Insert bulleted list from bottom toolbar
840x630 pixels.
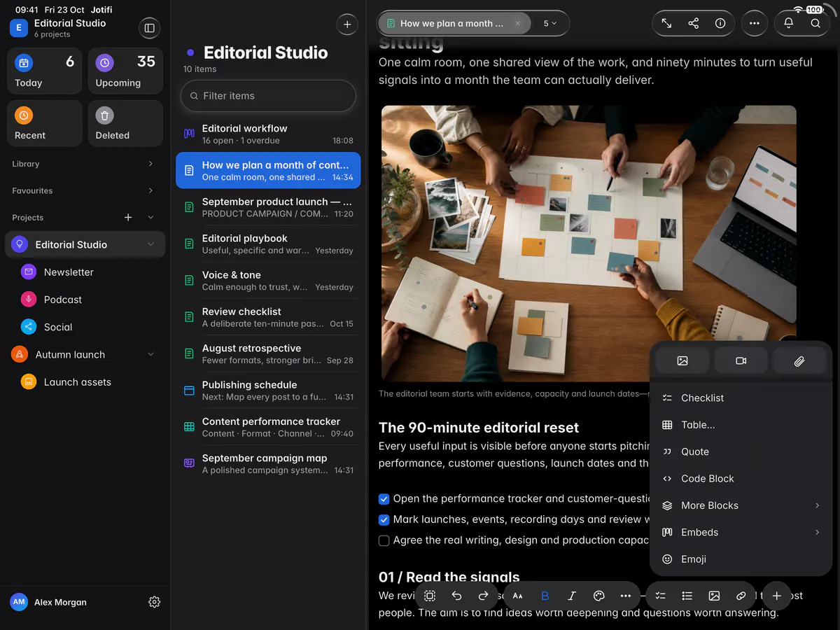687,596
